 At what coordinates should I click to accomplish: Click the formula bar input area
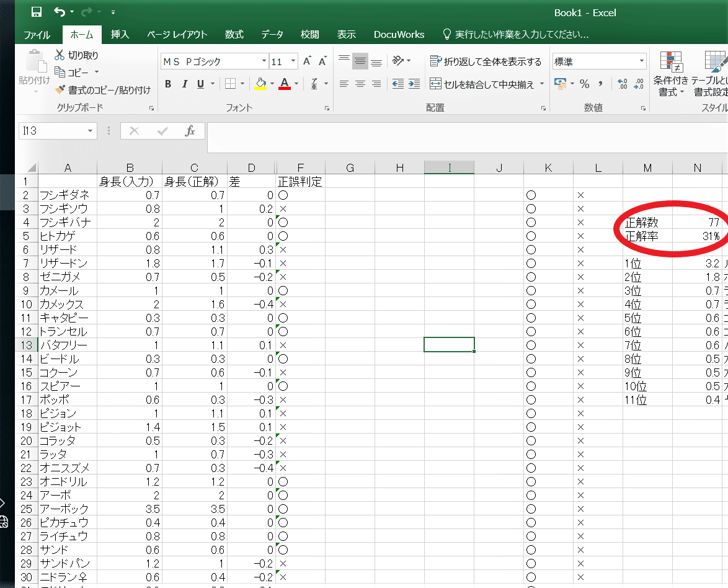pyautogui.click(x=467, y=137)
